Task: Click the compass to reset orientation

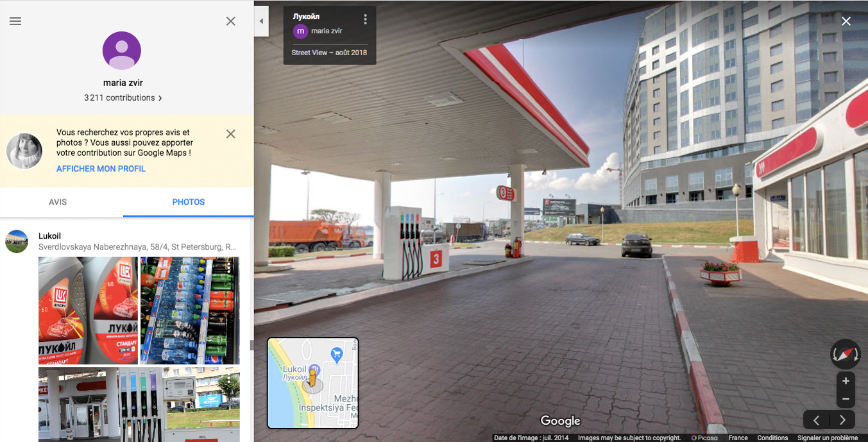Action: 846,354
